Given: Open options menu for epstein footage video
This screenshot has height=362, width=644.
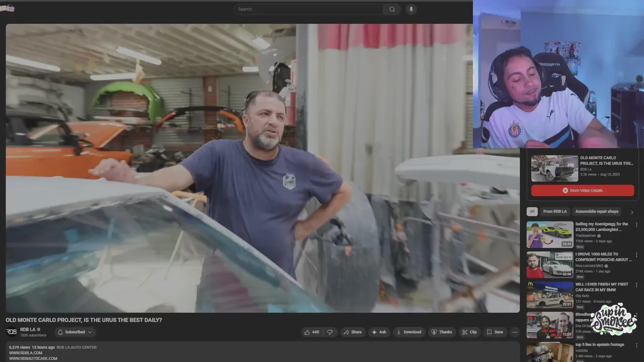Looking at the screenshot, I should pyautogui.click(x=636, y=345).
